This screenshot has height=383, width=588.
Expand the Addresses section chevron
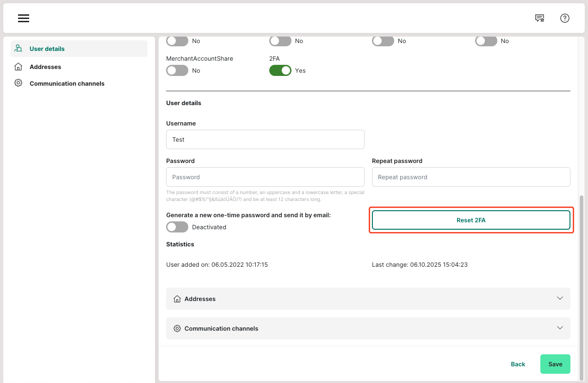click(560, 298)
